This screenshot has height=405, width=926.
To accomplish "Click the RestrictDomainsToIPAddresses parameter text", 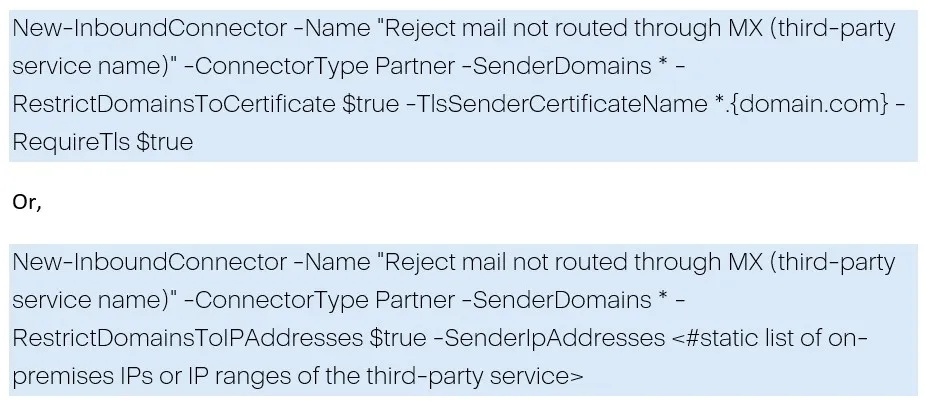I will click(188, 338).
